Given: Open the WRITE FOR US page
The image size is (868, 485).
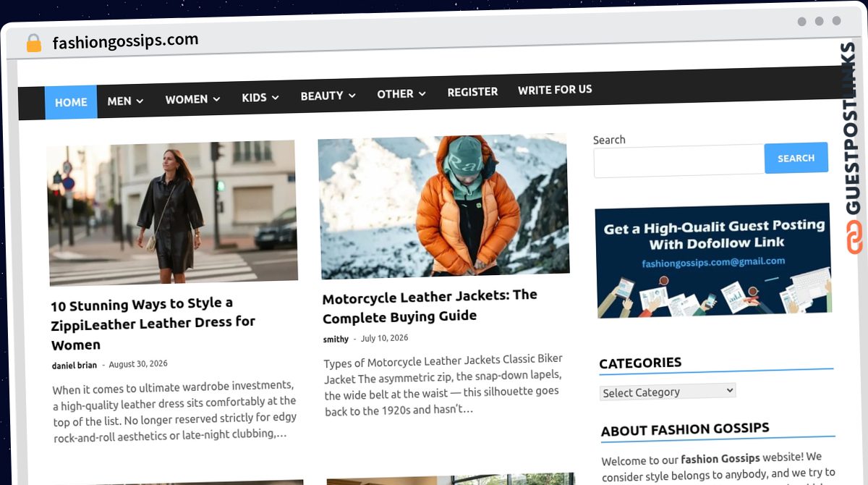Looking at the screenshot, I should 555,90.
